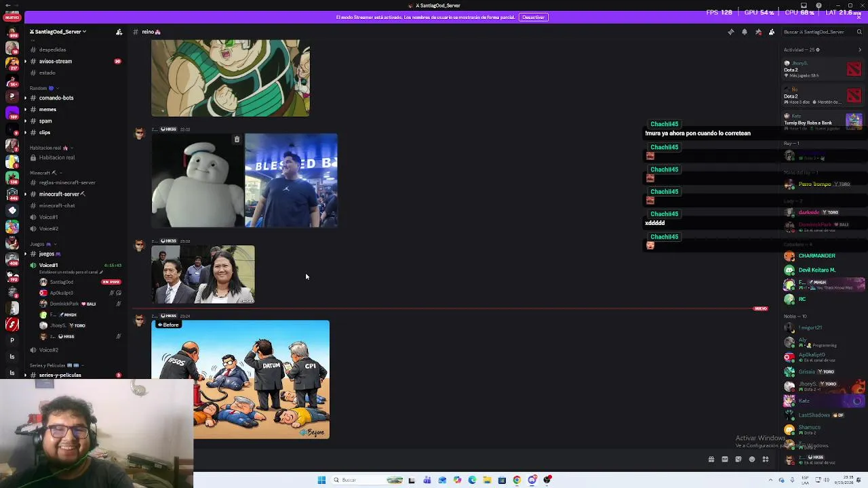Expand the Activity panel chevron
Image resolution: width=868 pixels, height=488 pixels.
click(x=860, y=49)
